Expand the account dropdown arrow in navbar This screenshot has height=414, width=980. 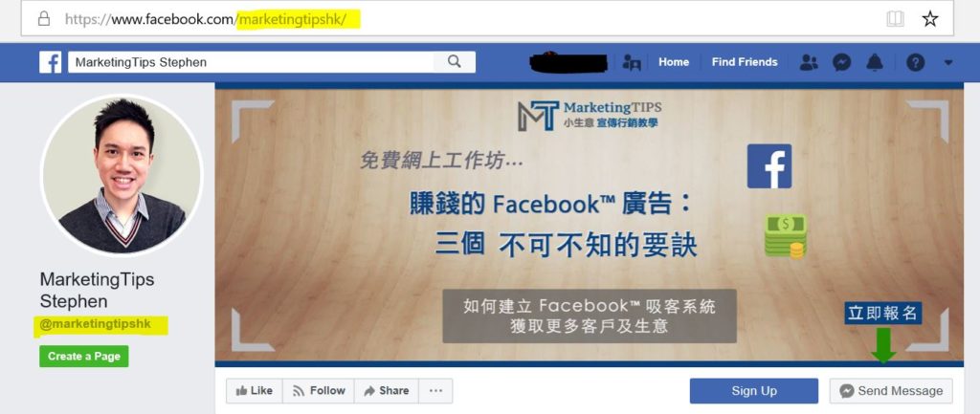pyautogui.click(x=948, y=62)
